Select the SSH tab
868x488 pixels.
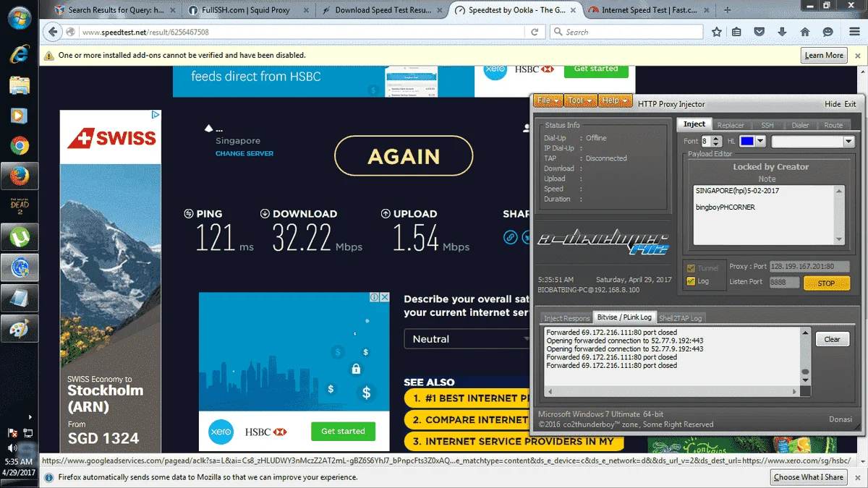coord(767,125)
